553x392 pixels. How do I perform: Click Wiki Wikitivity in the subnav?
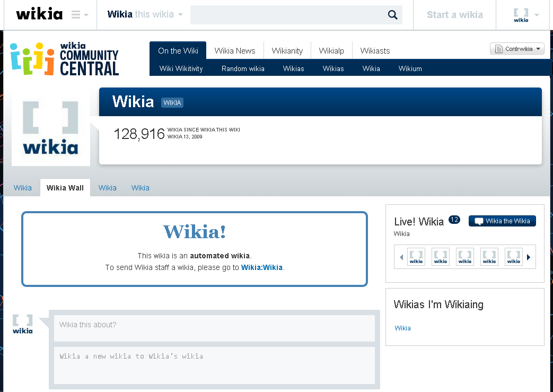181,68
